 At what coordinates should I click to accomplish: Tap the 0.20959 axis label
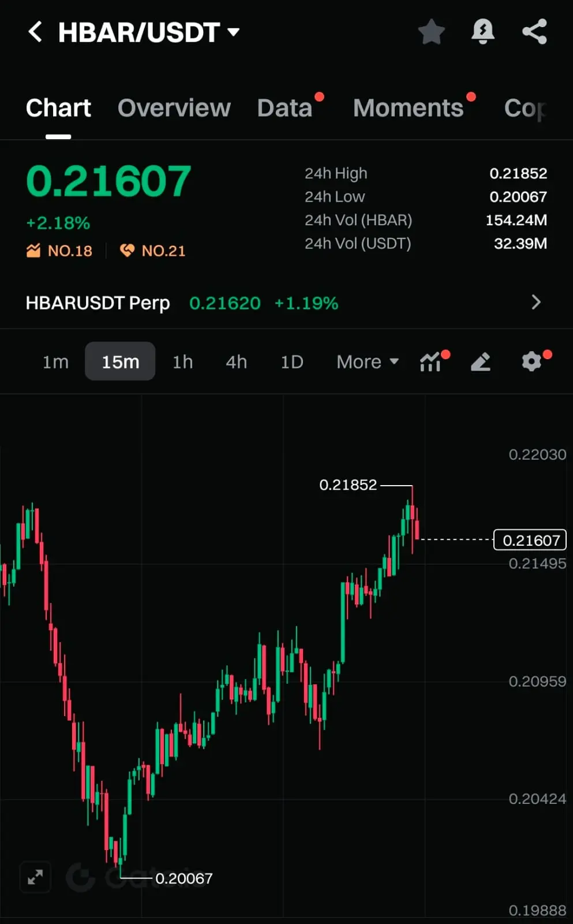[537, 681]
